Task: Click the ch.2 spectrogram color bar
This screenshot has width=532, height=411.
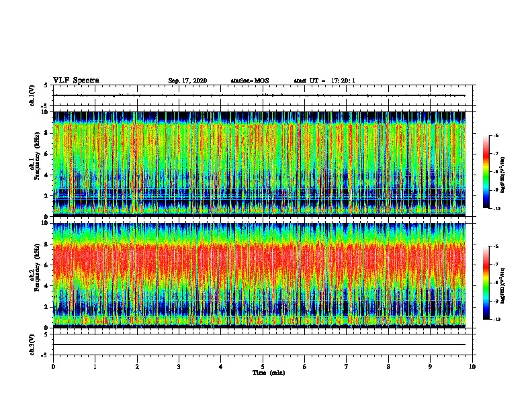Action: 486,283
